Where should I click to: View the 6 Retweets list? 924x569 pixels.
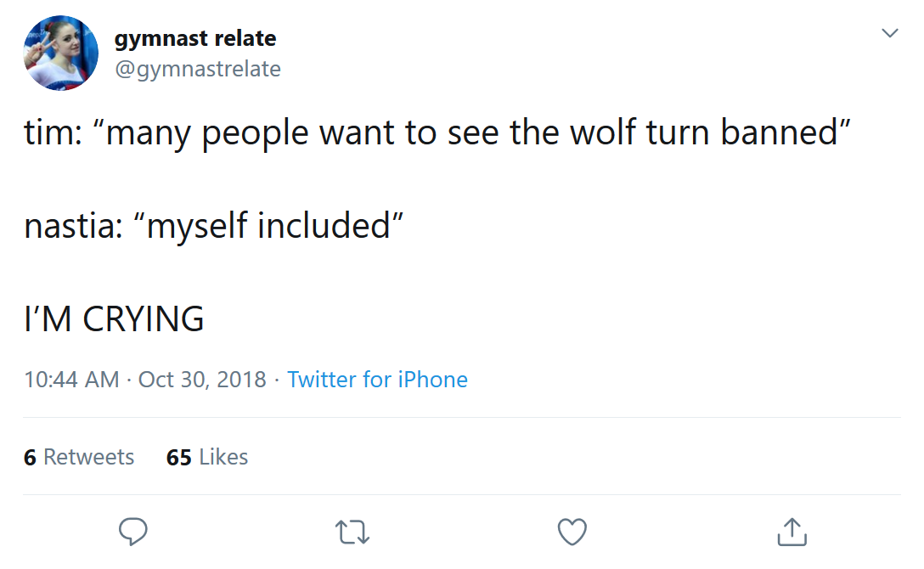coord(79,457)
